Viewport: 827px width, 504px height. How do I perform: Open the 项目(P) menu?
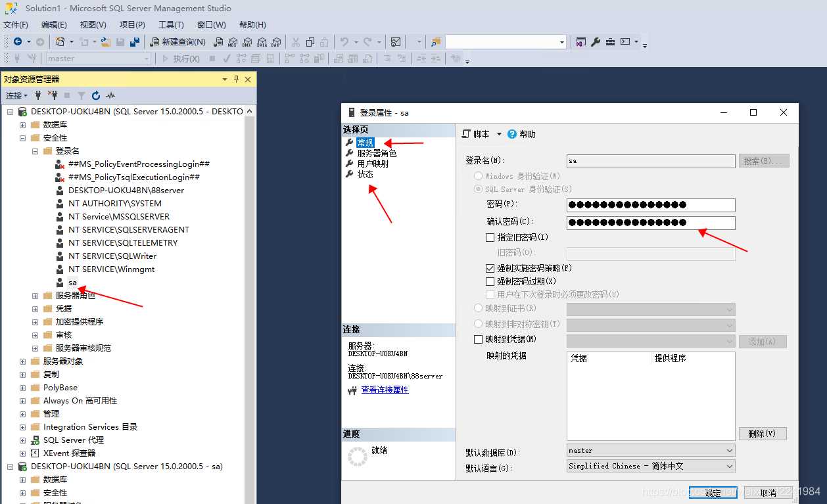click(132, 25)
